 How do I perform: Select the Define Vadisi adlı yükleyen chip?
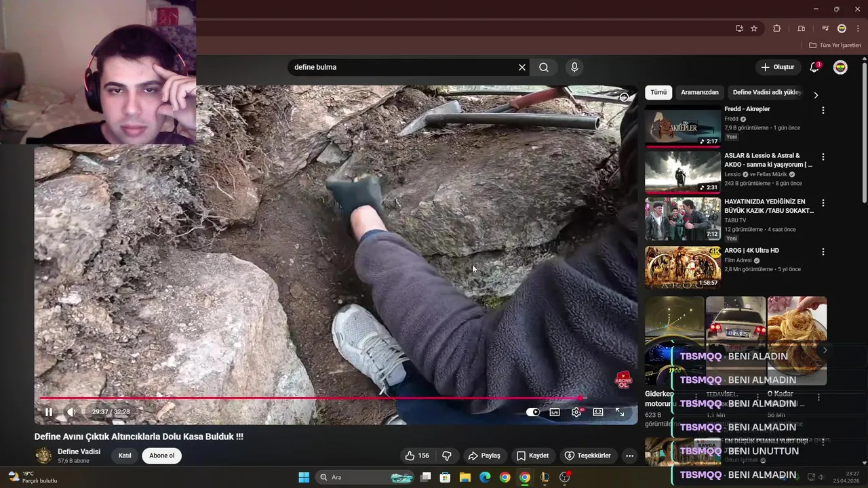[x=766, y=92]
